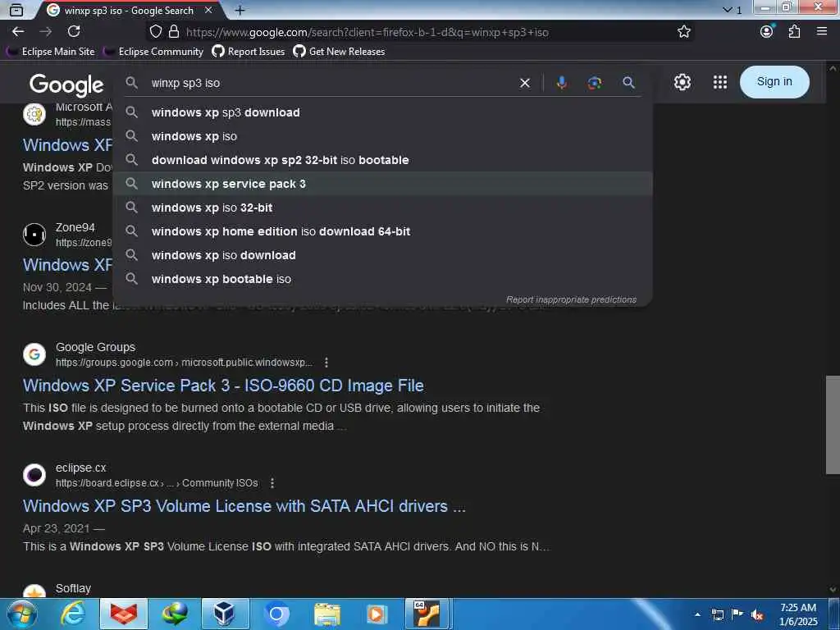Open Eclipse Community bookmark
Image resolution: width=840 pixels, height=630 pixels.
point(153,52)
